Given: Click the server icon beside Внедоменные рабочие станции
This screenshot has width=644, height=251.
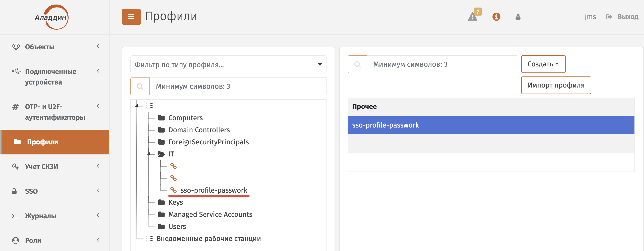Looking at the screenshot, I should [149, 238].
